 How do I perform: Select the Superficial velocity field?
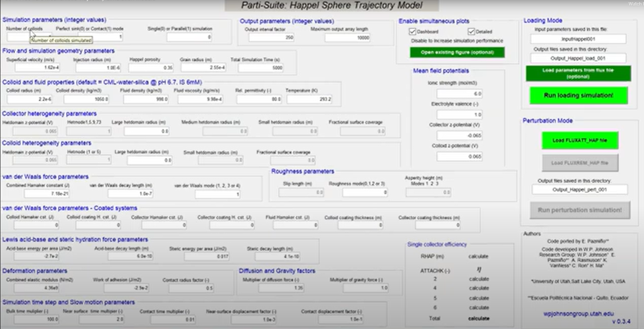pyautogui.click(x=38, y=67)
